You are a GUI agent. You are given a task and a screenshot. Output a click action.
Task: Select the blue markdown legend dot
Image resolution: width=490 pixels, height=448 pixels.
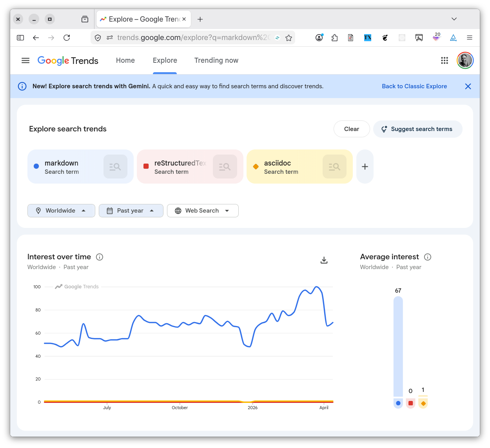coord(398,403)
